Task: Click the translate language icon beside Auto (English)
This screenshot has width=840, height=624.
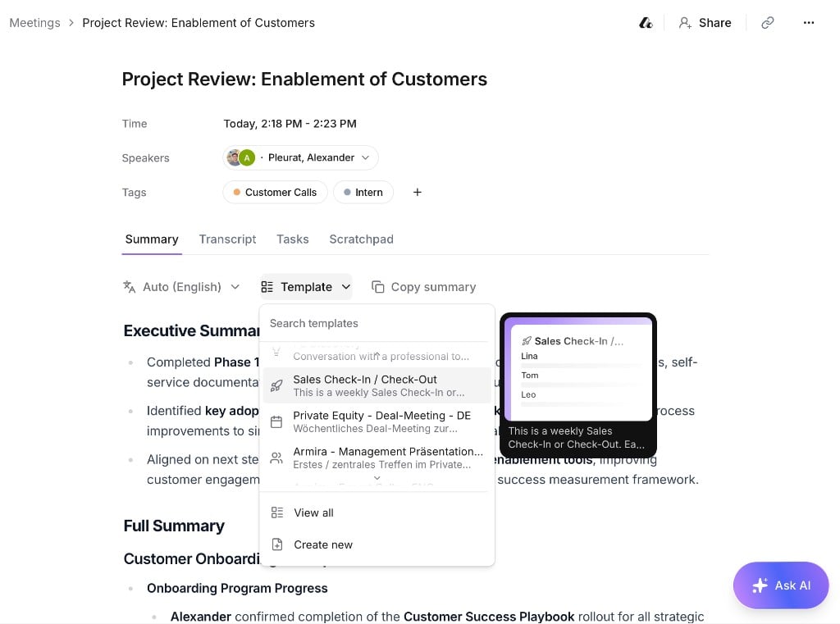Action: pos(129,286)
